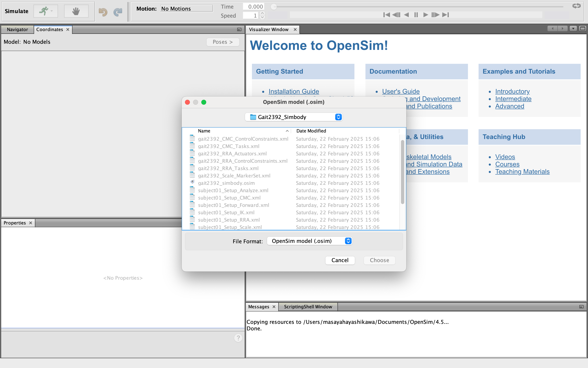Decrease the Speed stepper value
Image resolution: width=588 pixels, height=368 pixels.
pyautogui.click(x=262, y=17)
